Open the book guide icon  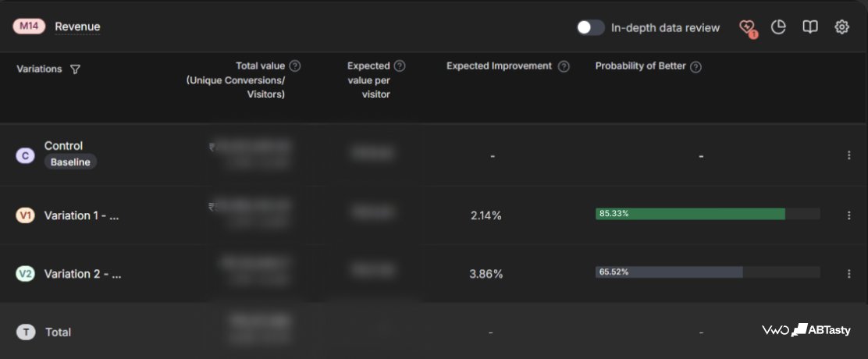coord(810,27)
